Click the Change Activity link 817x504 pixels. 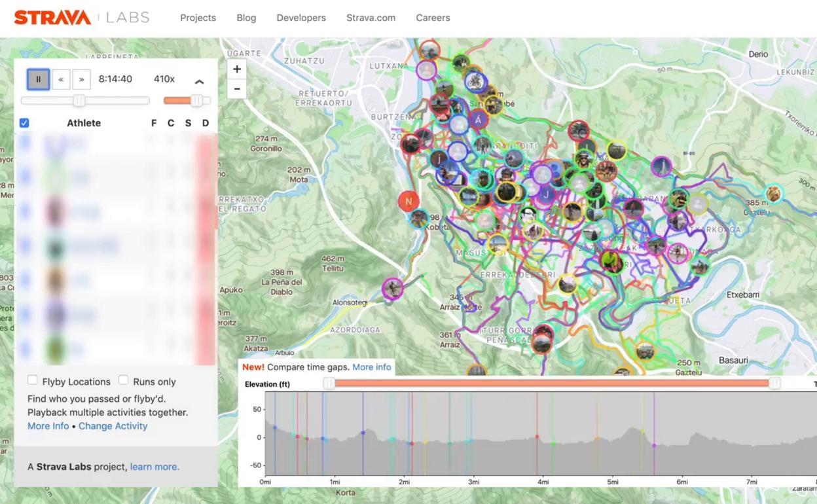(113, 426)
